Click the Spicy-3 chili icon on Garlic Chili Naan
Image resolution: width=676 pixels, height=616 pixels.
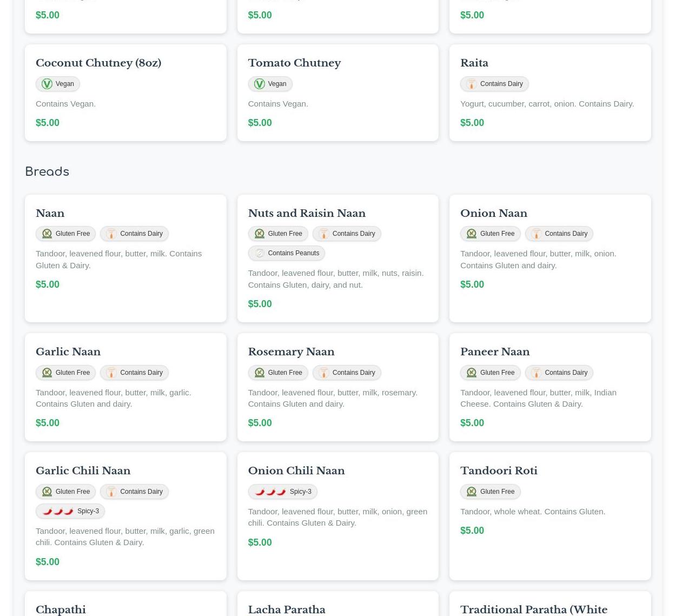[58, 511]
